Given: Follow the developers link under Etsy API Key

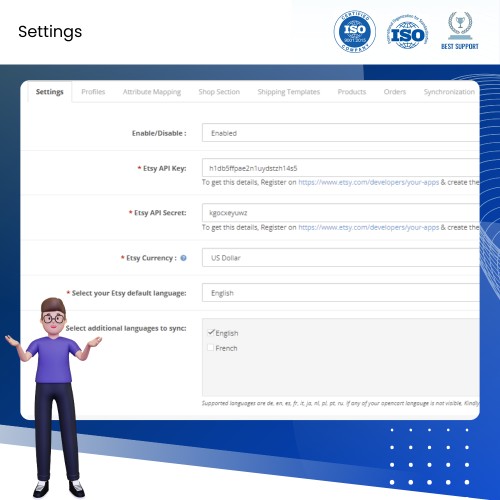Looking at the screenshot, I should 369,182.
